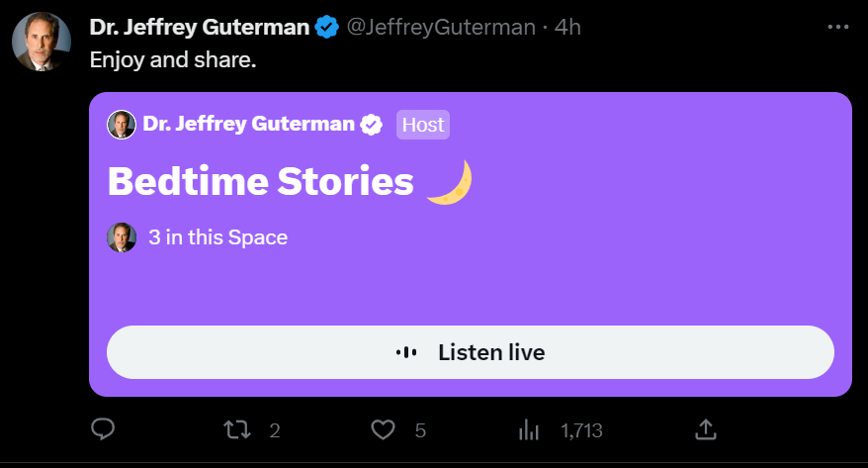Click the 1,713 views count
868x468 pixels.
581,430
